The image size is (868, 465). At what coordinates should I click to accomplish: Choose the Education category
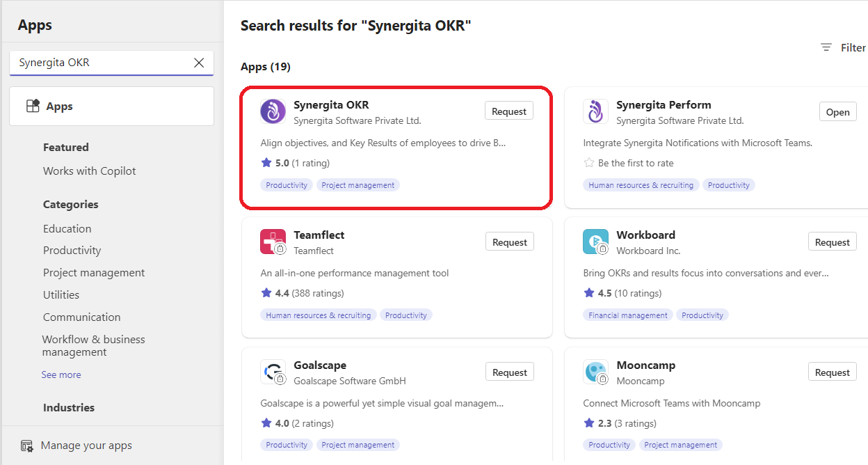click(x=67, y=228)
